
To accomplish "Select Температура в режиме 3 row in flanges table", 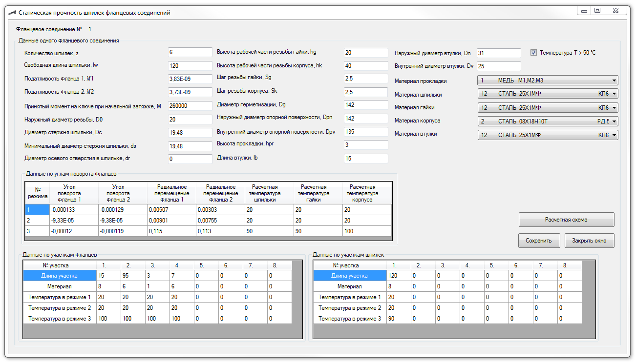I will coord(60,319).
